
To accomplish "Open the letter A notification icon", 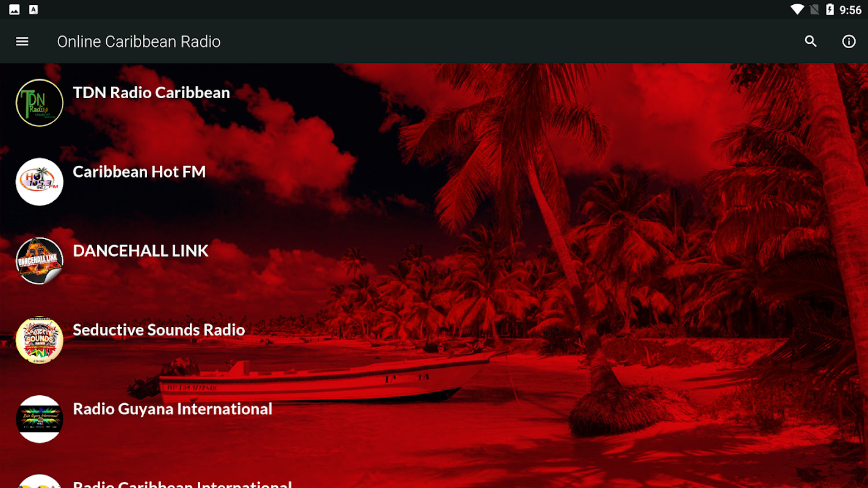I will click(34, 9).
